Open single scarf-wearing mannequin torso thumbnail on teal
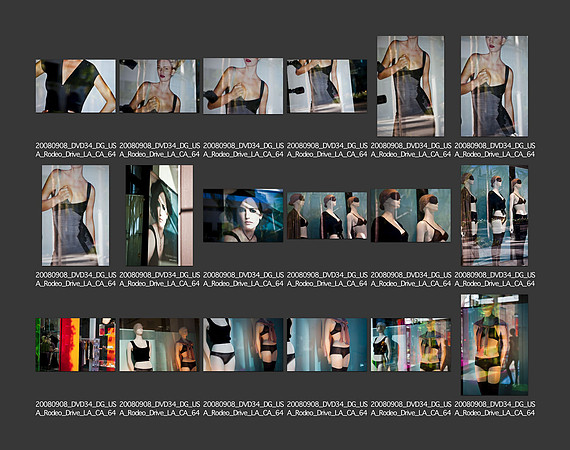570x450 pixels. click(x=327, y=345)
